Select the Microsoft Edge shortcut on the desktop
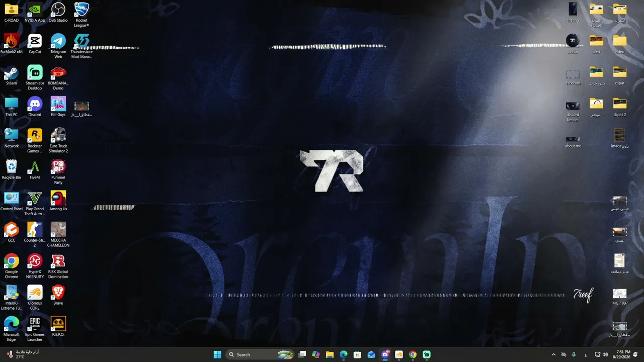Screen dimensions: 644x362 (x=12, y=329)
